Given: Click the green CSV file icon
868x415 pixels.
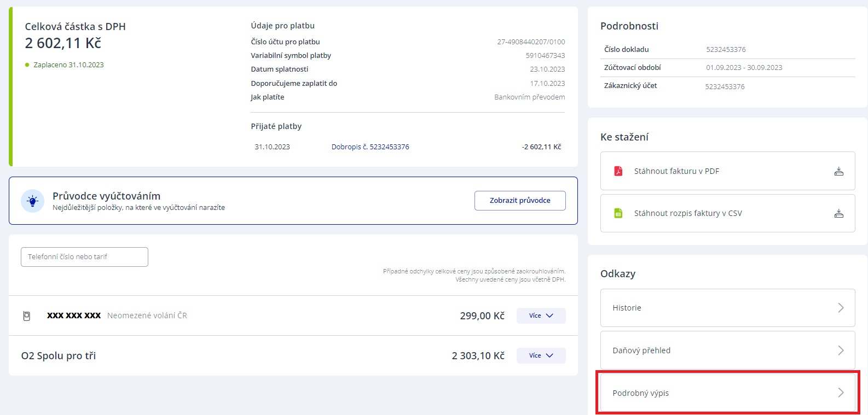Looking at the screenshot, I should click(x=618, y=213).
